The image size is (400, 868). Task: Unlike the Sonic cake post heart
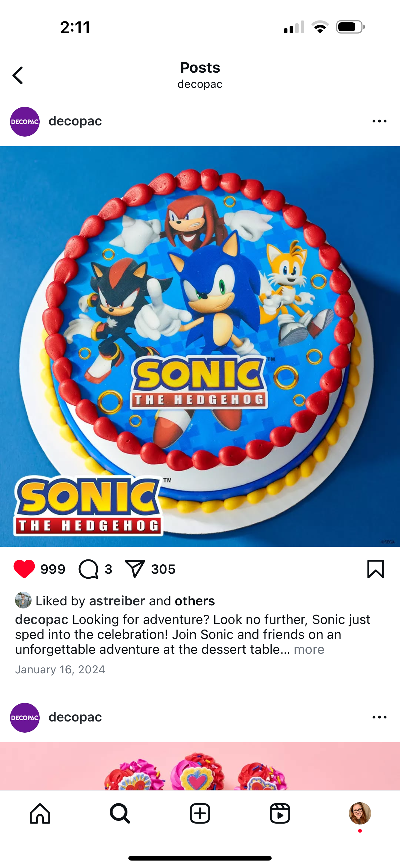tap(24, 569)
